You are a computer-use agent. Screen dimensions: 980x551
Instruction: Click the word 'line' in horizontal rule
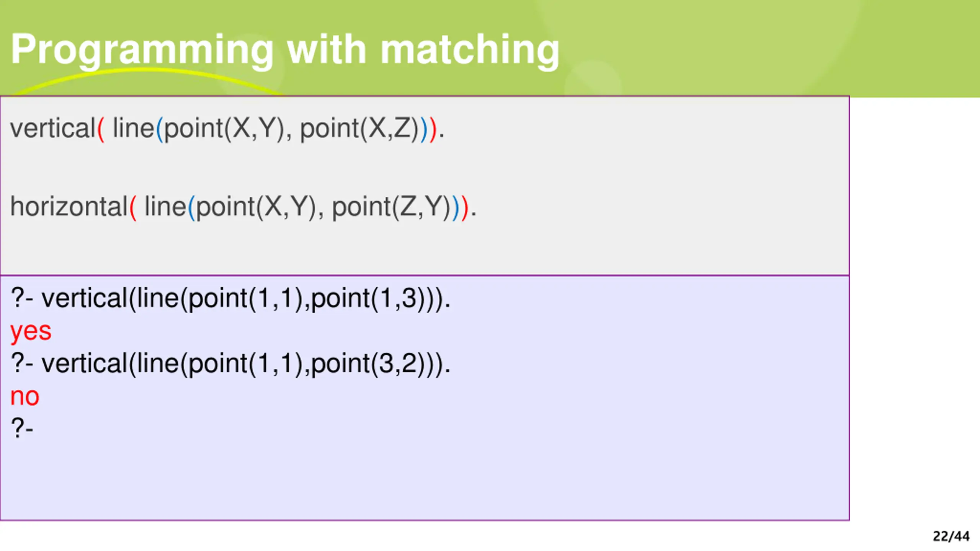[x=165, y=207]
